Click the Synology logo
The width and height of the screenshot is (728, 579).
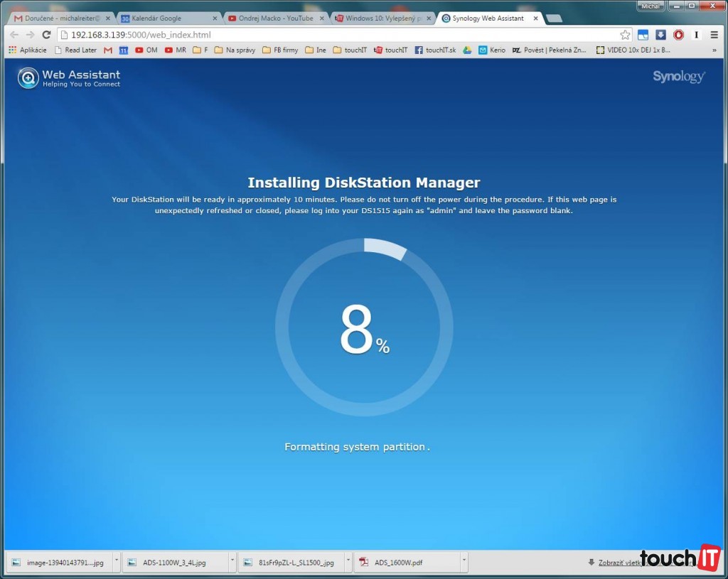pyautogui.click(x=678, y=77)
